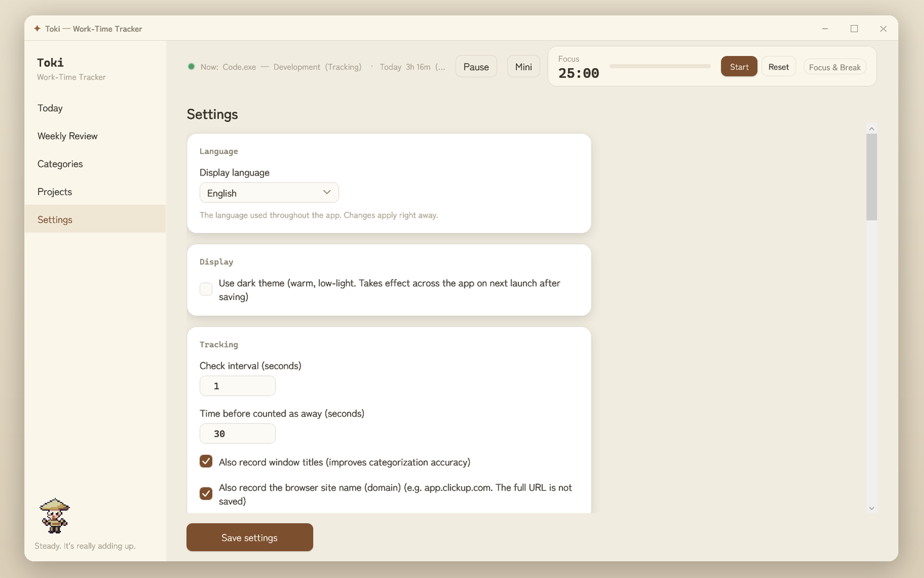924x578 pixels.
Task: Click the settings vertical scrollbar thumb
Action: tap(871, 177)
